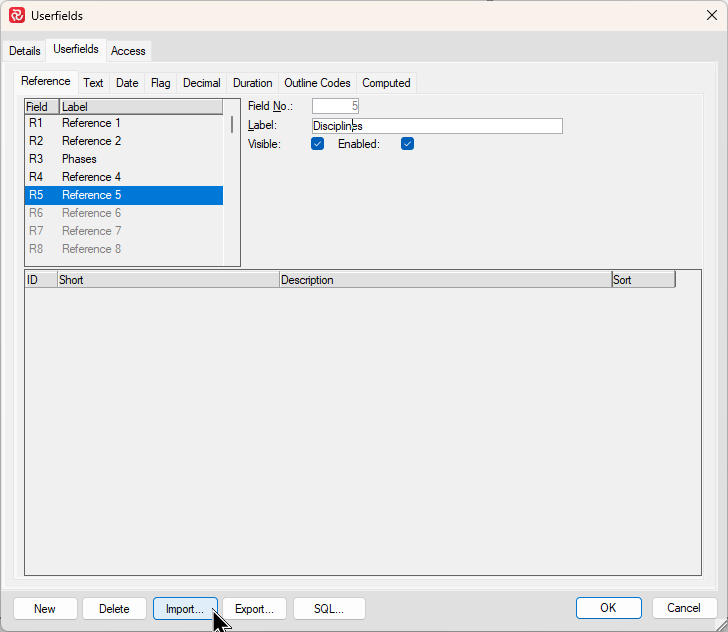The height and width of the screenshot is (632, 728).
Task: Select the Outline Codes tab
Action: [317, 83]
